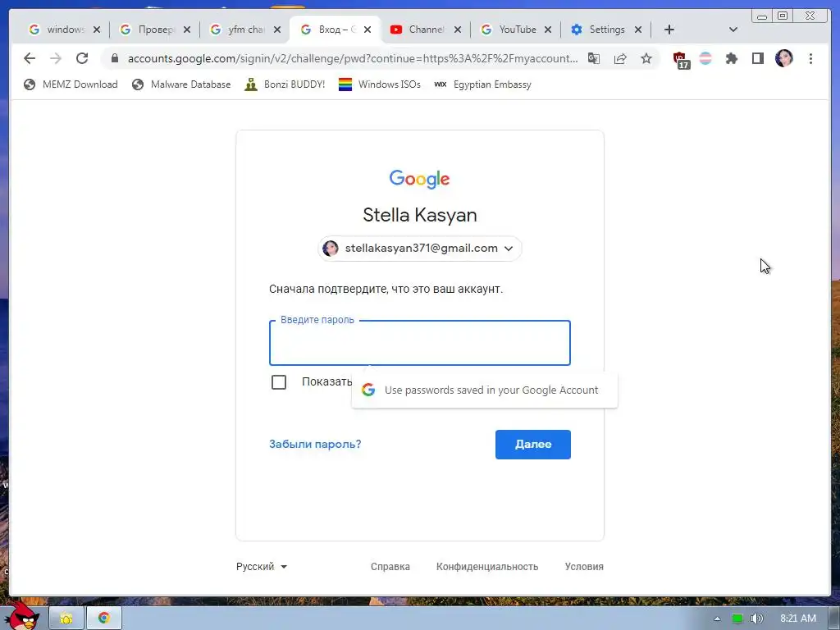This screenshot has width=840, height=630.
Task: Open the Bonzi BUDDY! bookmark
Action: click(285, 84)
